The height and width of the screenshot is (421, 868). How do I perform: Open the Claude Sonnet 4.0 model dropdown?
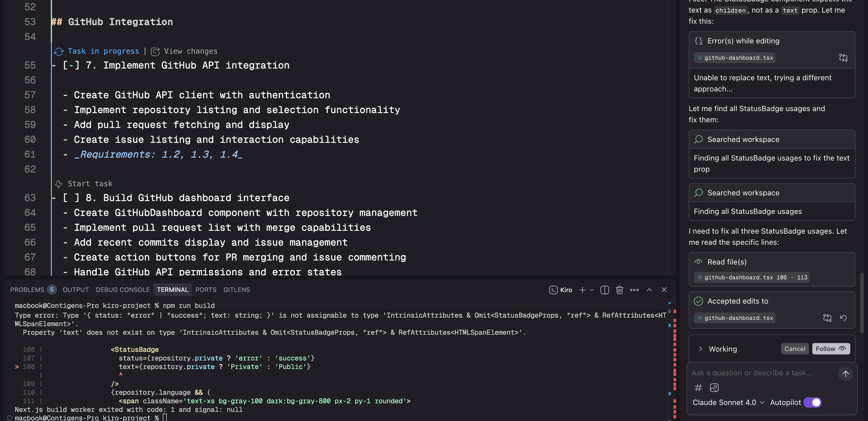(728, 402)
